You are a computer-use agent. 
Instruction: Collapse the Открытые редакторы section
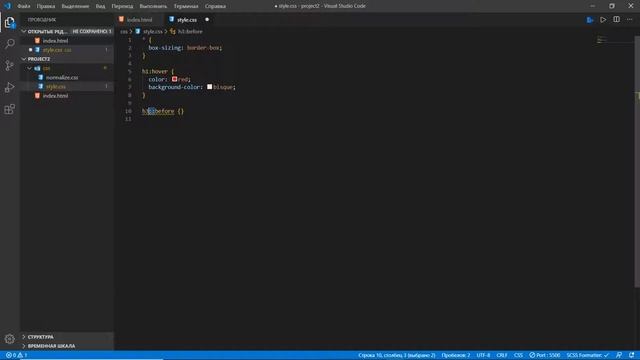click(24, 31)
